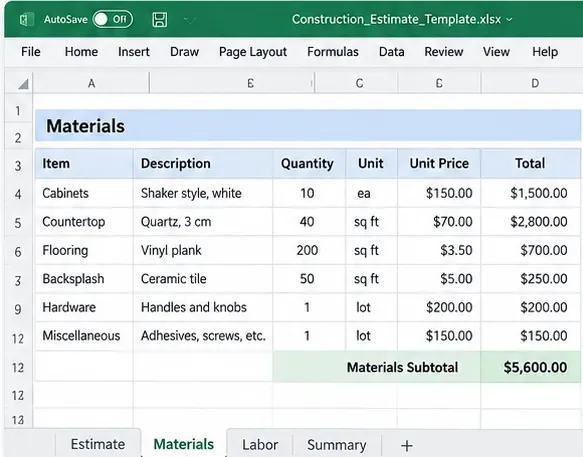Click the Quartz, 3 cm cell

(x=203, y=222)
